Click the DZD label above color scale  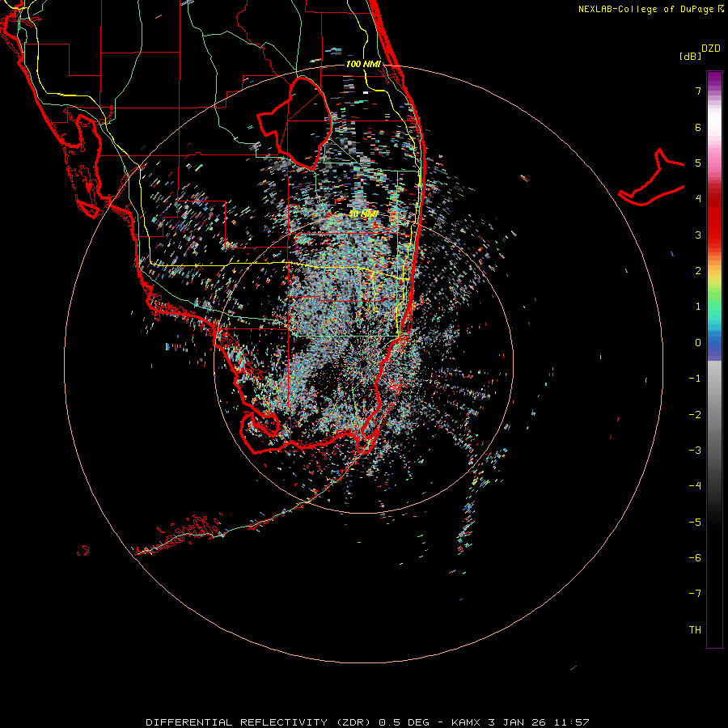711,49
